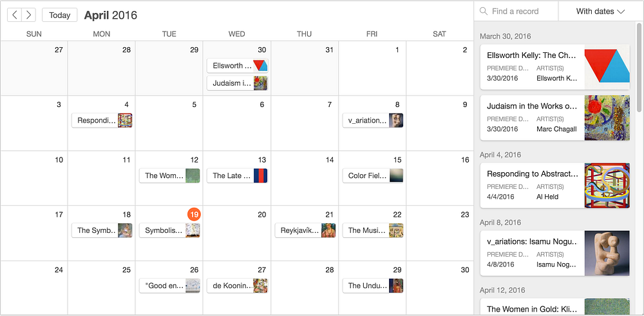Select the highlighted date 19 badge
644x316 pixels.
194,214
